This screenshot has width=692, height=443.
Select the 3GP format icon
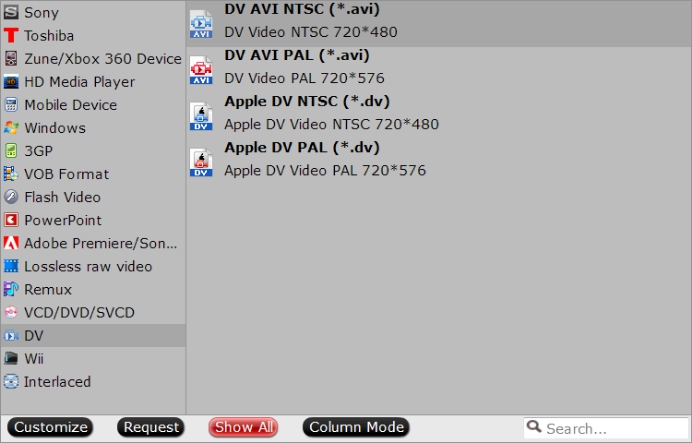point(11,151)
